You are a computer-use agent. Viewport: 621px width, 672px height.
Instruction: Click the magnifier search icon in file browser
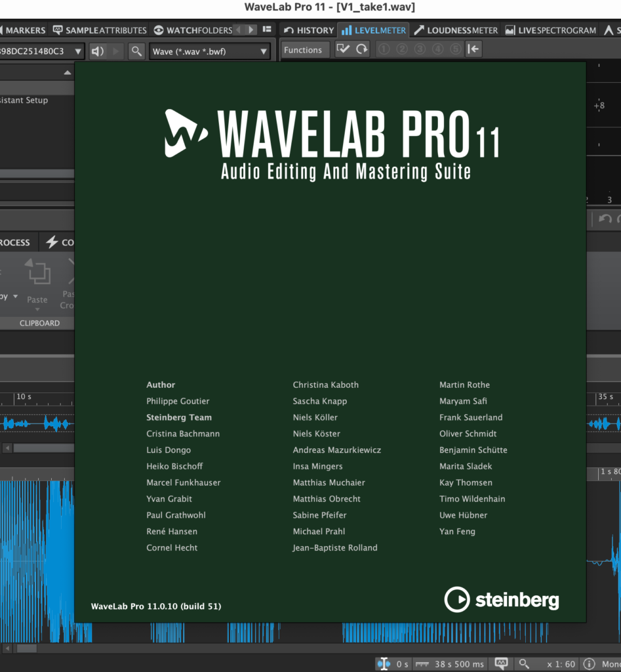tap(136, 51)
